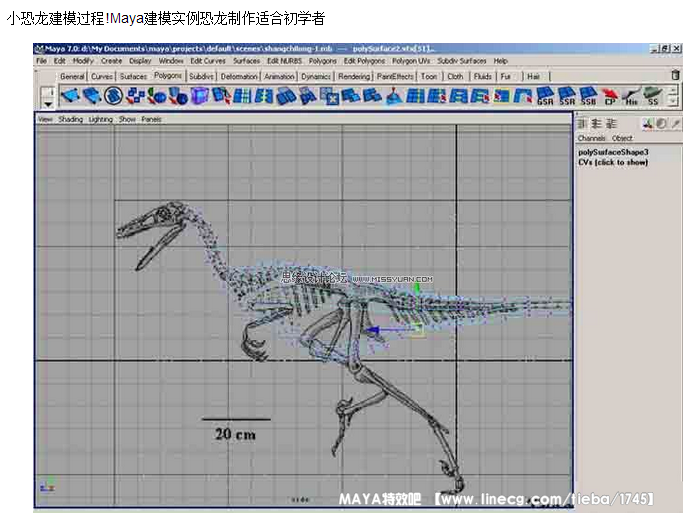The width and height of the screenshot is (688, 516).
Task: Switch to the Fur shelf tab
Action: pos(506,76)
